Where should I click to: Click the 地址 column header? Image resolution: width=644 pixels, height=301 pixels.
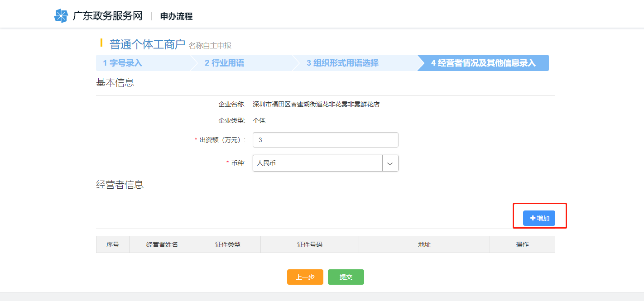click(424, 244)
